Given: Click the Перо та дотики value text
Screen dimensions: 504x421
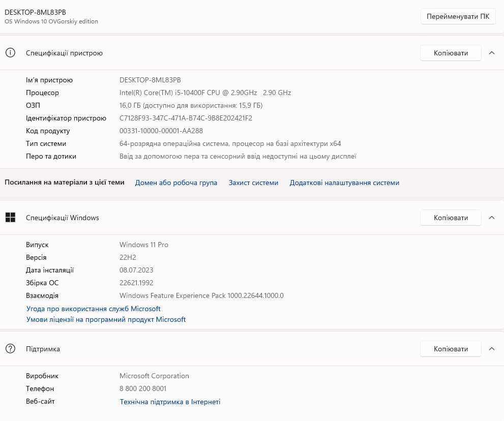Looking at the screenshot, I should (x=238, y=157).
